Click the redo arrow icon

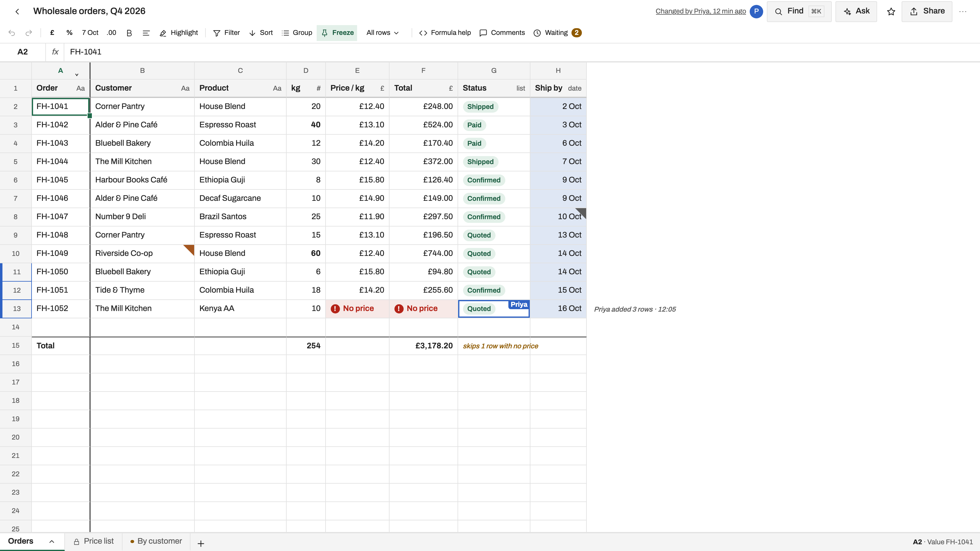pyautogui.click(x=28, y=33)
